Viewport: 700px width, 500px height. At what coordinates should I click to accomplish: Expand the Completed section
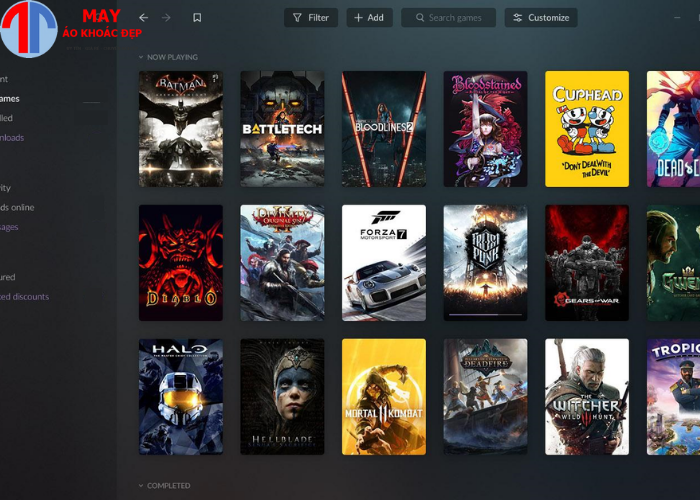(142, 486)
